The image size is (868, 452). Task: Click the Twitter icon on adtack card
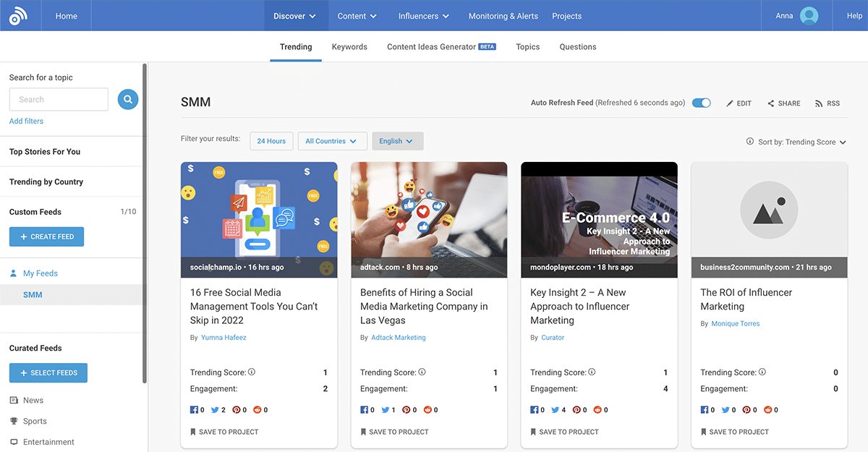point(385,410)
